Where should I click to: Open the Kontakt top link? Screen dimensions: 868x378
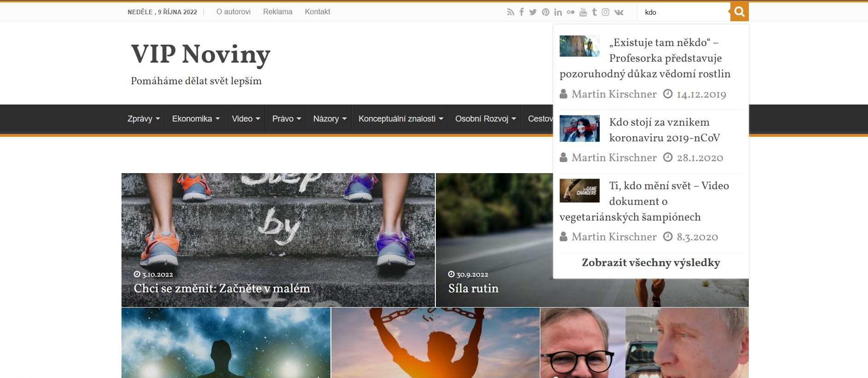pyautogui.click(x=318, y=12)
